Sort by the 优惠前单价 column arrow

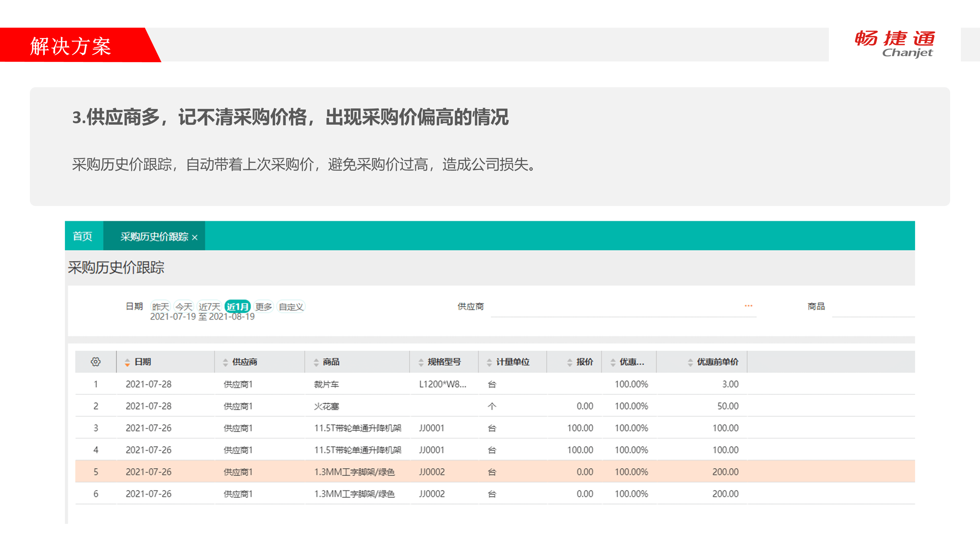pyautogui.click(x=690, y=362)
